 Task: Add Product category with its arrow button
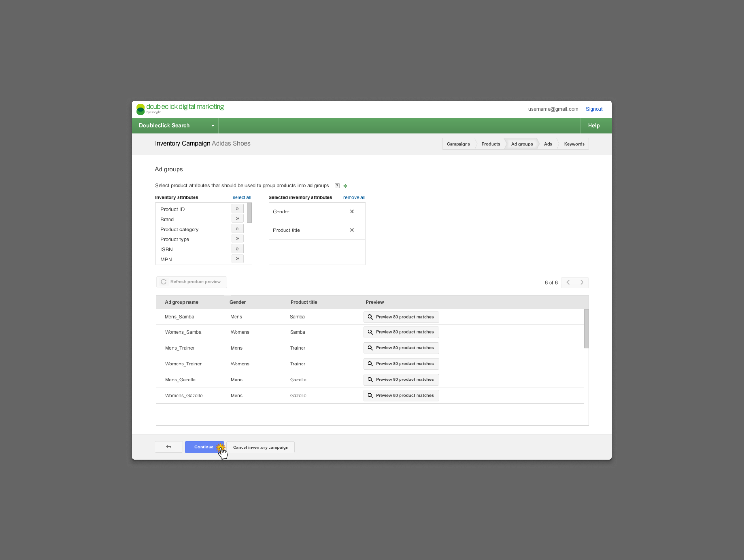pos(237,229)
